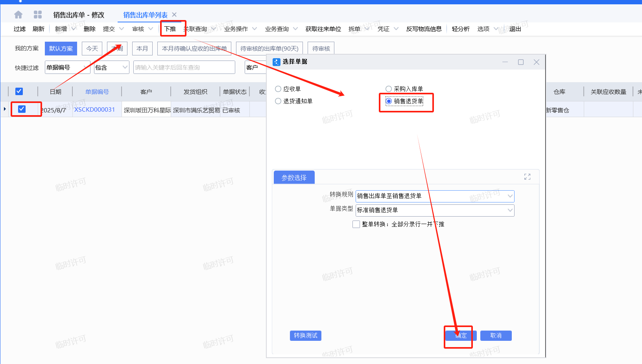Click 下推 in the toolbar
The height and width of the screenshot is (364, 642).
coord(170,29)
